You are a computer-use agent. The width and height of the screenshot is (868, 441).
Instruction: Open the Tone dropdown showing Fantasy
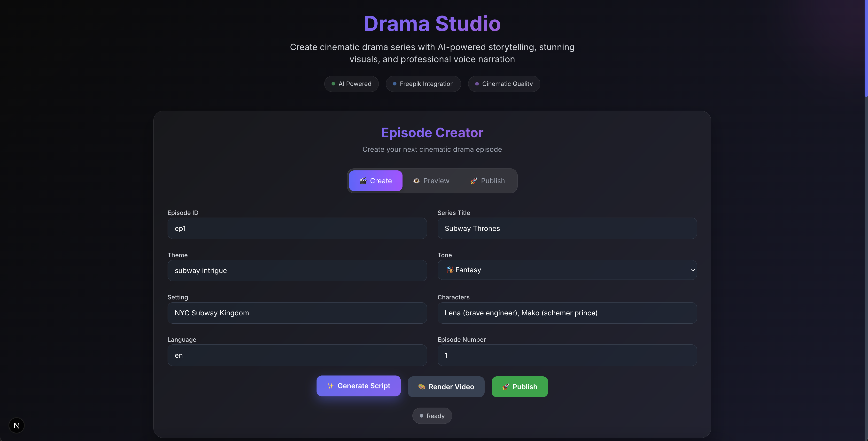(x=567, y=270)
